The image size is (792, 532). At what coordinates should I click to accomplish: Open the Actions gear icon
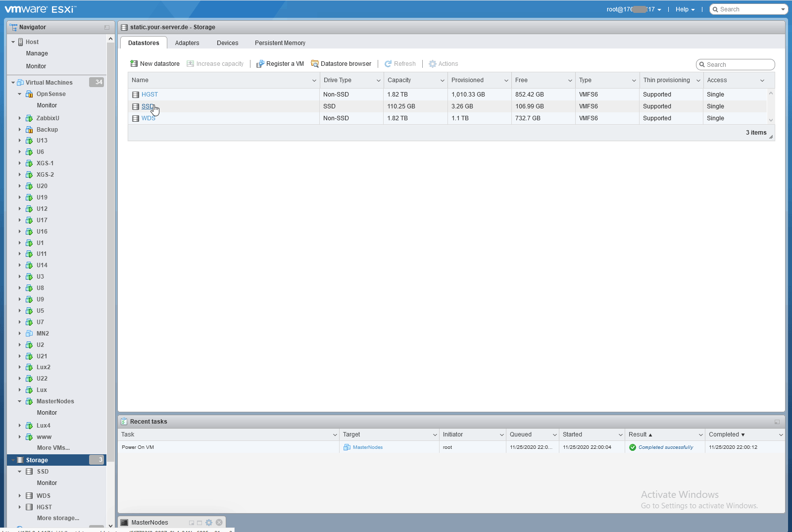[x=432, y=64]
